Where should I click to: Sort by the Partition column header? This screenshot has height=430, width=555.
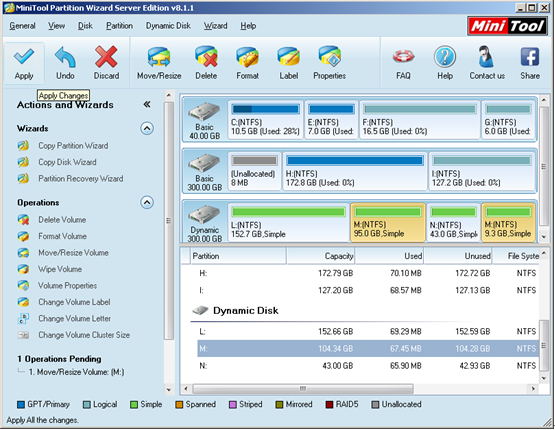pyautogui.click(x=238, y=256)
